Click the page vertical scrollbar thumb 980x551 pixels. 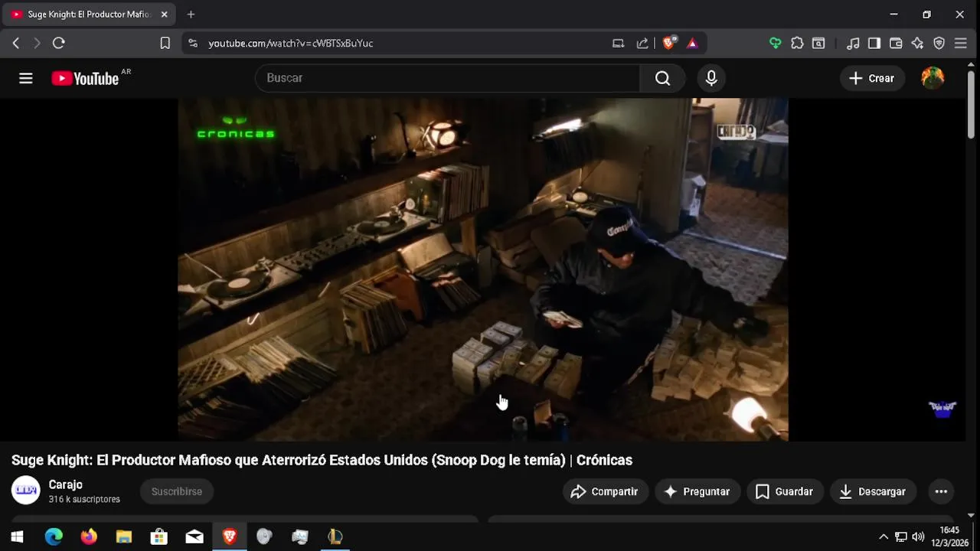[x=971, y=103]
